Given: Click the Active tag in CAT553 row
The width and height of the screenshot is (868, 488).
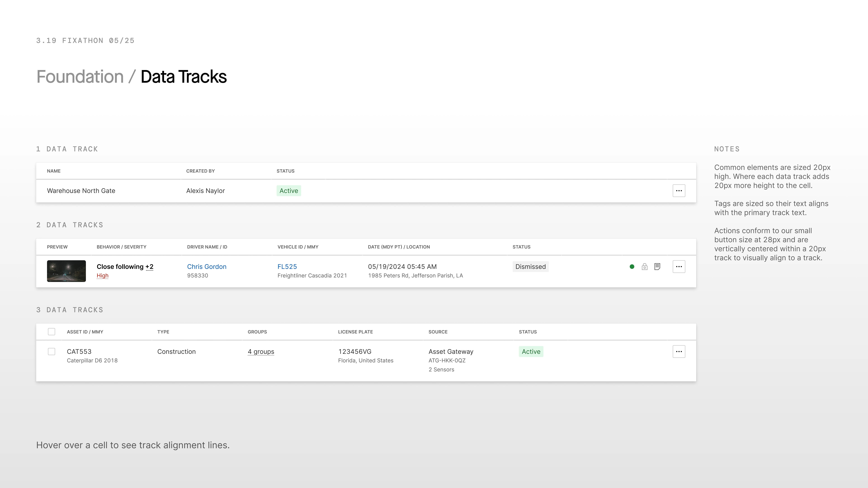Looking at the screenshot, I should tap(531, 351).
